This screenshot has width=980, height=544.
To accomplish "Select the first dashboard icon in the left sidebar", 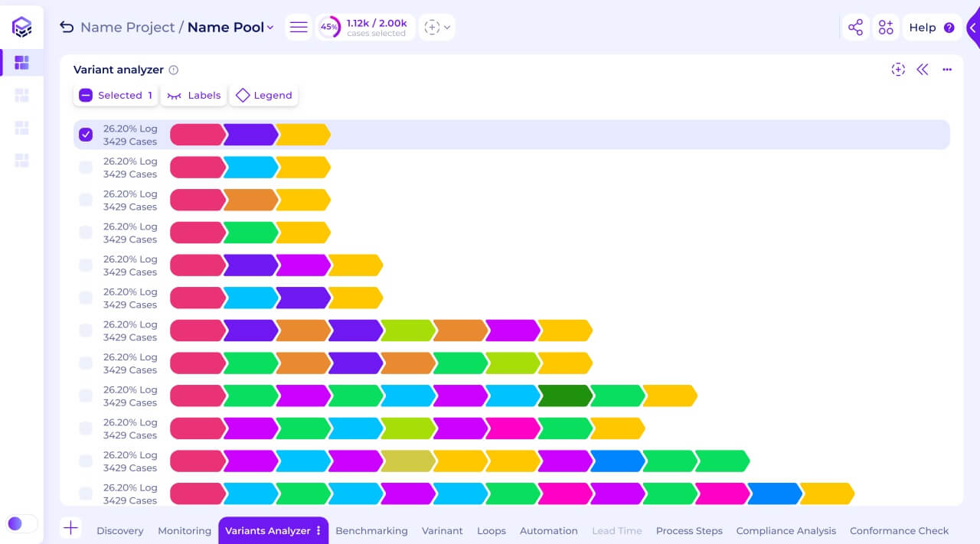I will click(x=21, y=62).
